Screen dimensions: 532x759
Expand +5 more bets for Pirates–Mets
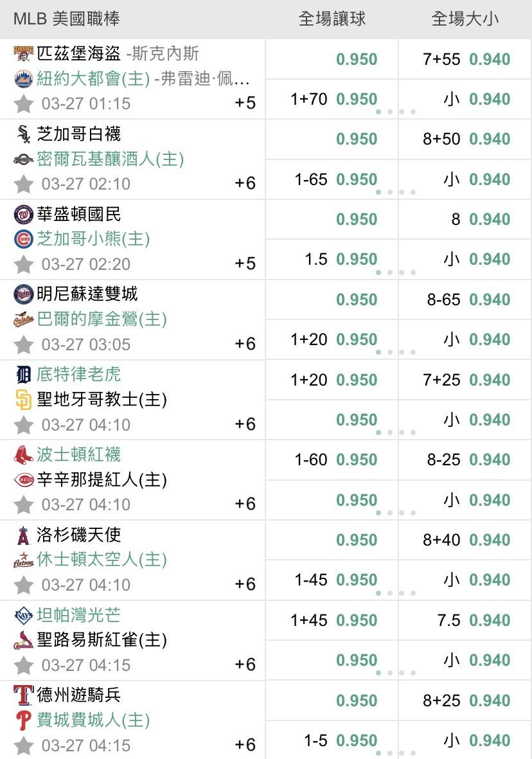click(x=245, y=103)
